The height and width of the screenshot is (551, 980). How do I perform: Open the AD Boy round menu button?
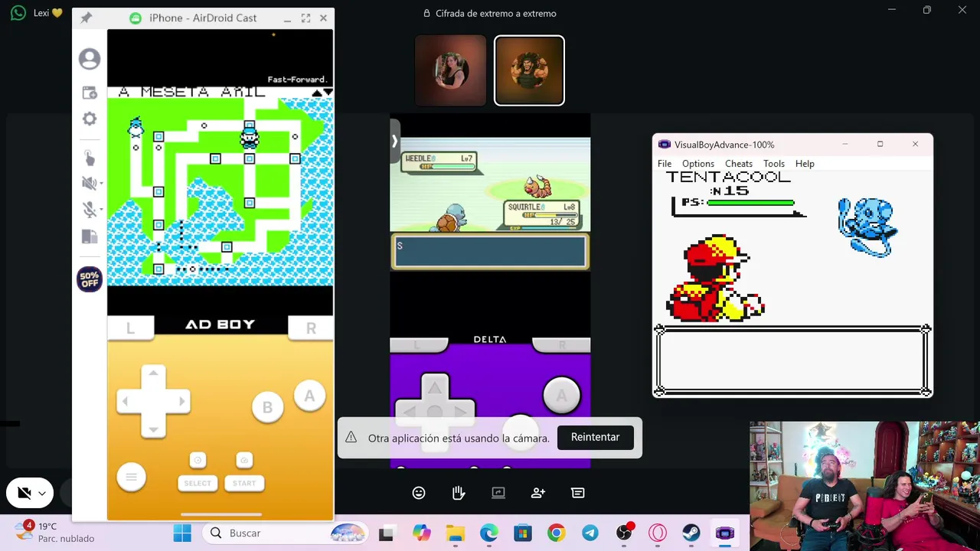[131, 477]
